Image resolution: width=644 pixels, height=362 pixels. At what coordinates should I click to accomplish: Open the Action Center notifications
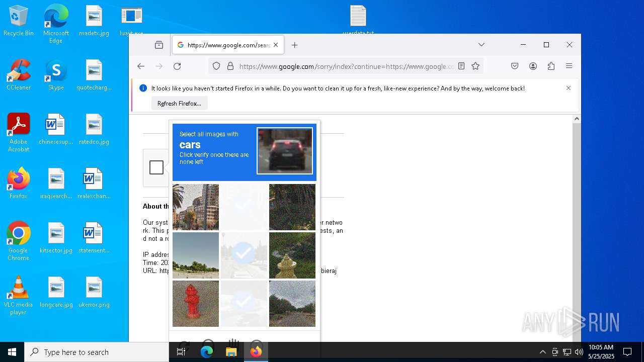pyautogui.click(x=627, y=352)
